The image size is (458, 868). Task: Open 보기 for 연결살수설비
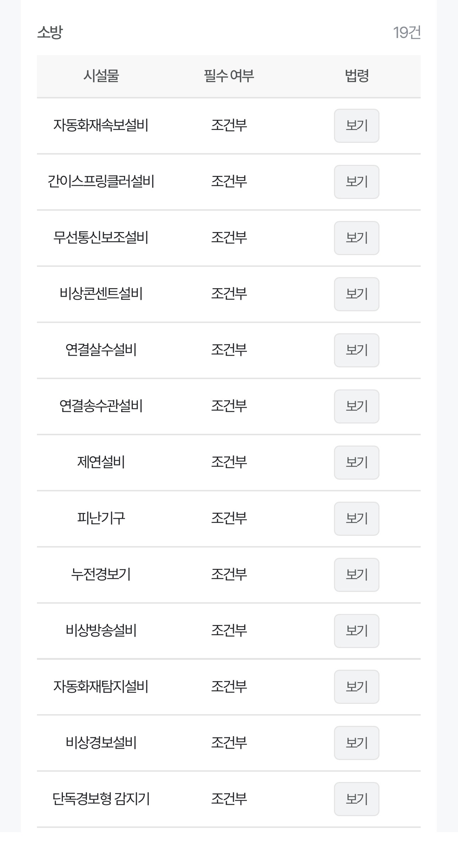pyautogui.click(x=356, y=350)
